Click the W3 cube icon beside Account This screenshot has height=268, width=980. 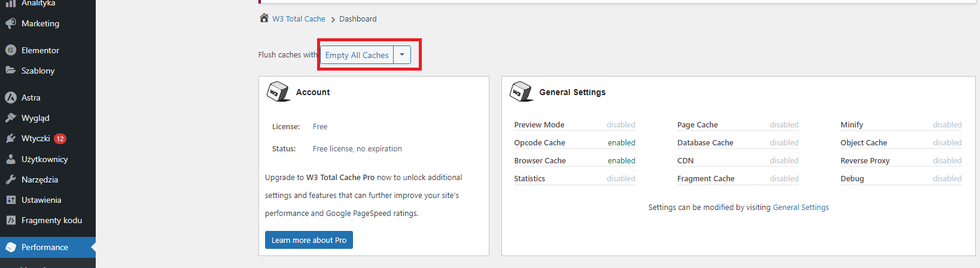pyautogui.click(x=278, y=92)
